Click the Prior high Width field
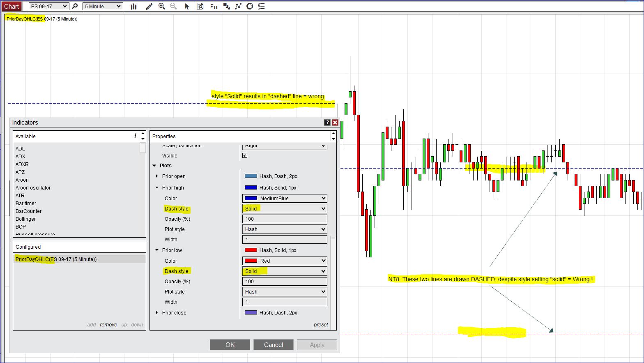This screenshot has height=363, width=644. pos(285,239)
